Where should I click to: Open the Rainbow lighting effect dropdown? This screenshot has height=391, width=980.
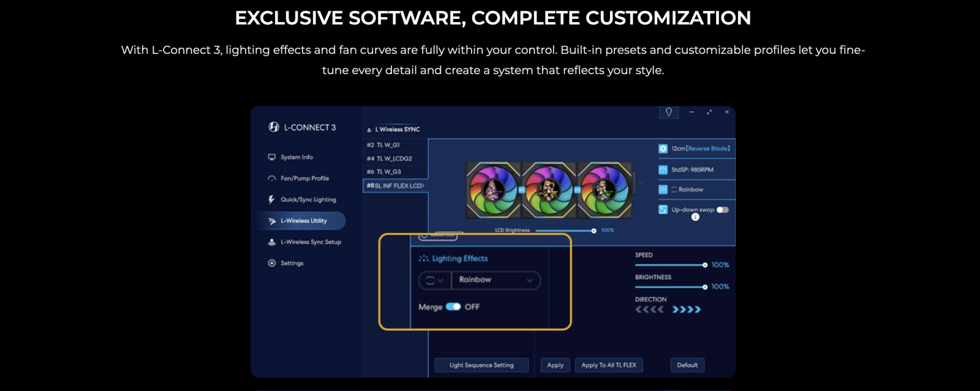point(496,280)
